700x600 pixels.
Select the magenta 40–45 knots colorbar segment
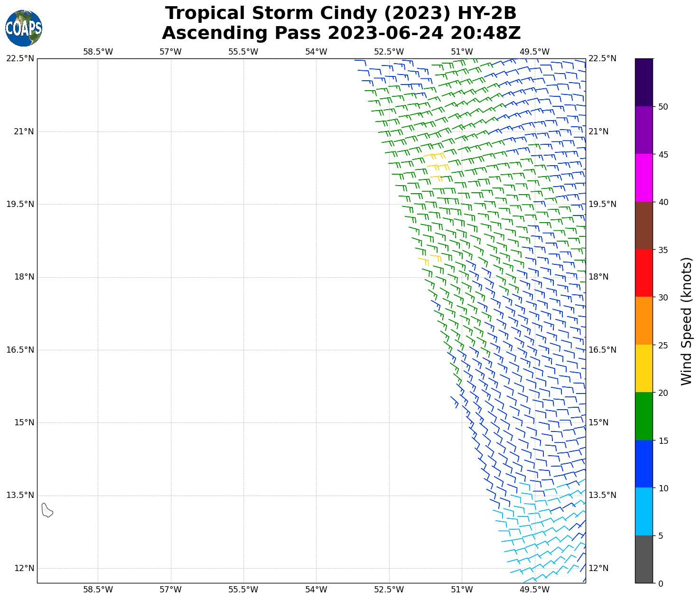(x=644, y=178)
